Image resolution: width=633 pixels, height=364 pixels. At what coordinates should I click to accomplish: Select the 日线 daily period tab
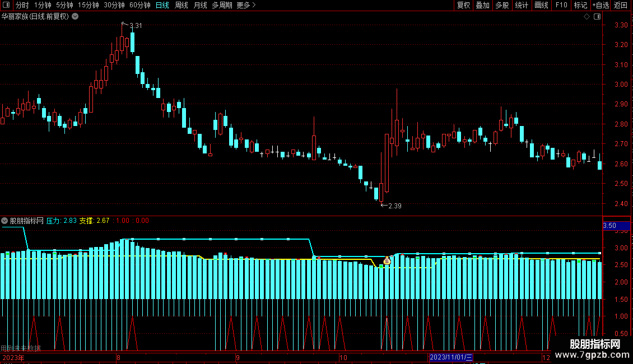pos(162,5)
